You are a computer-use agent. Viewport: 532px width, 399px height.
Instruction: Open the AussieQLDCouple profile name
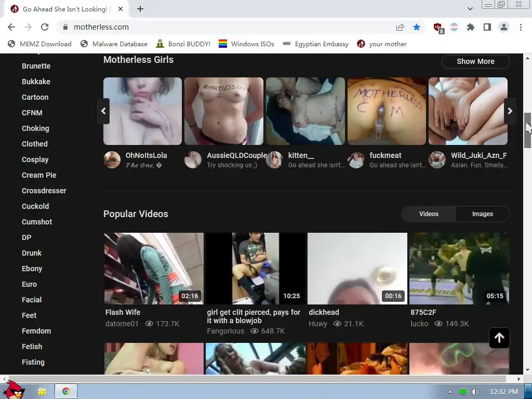237,155
